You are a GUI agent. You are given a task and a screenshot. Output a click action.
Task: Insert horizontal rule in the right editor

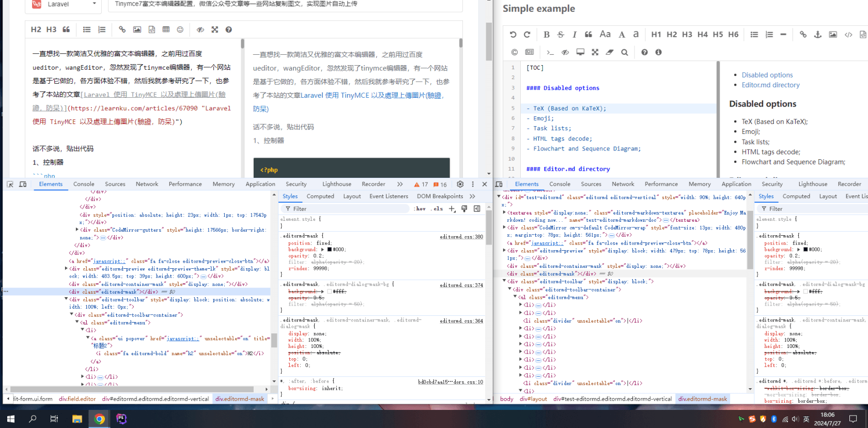coord(783,35)
